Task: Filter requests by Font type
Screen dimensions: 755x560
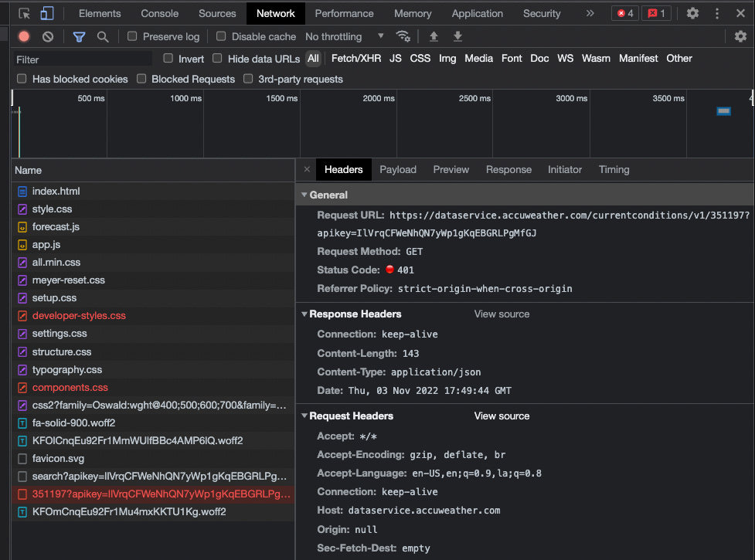Action: click(512, 58)
